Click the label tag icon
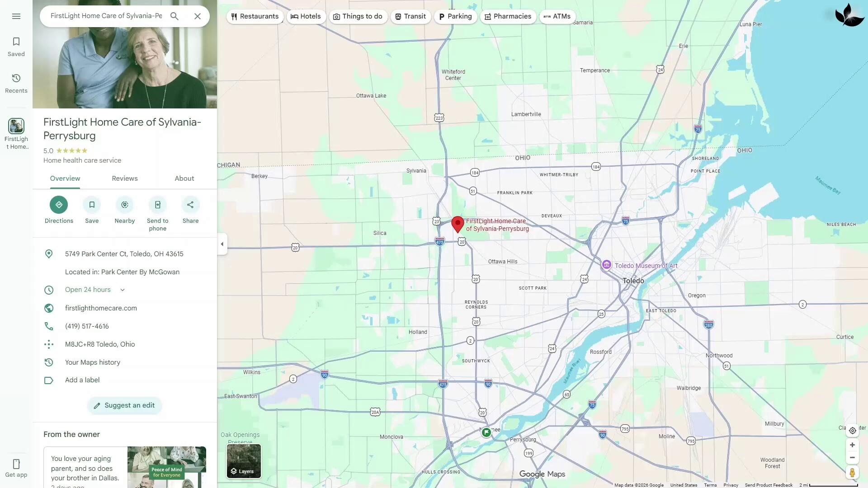This screenshot has height=488, width=868. pos(49,380)
